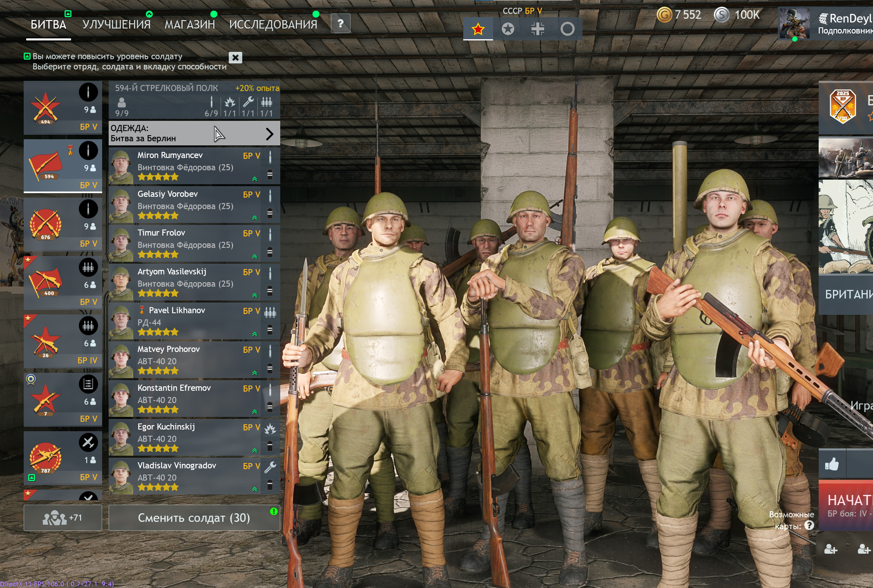Click the gold coin currency icon

[664, 15]
